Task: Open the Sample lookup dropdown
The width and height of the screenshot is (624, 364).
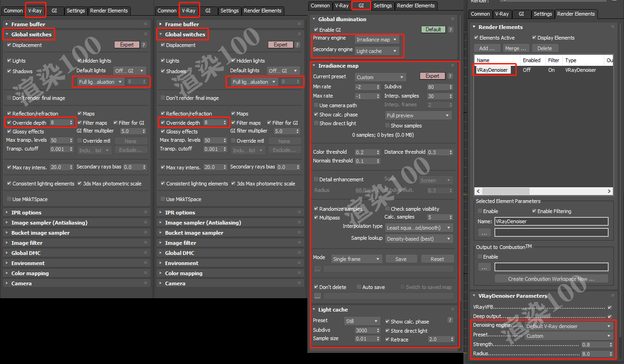Action: coord(419,239)
